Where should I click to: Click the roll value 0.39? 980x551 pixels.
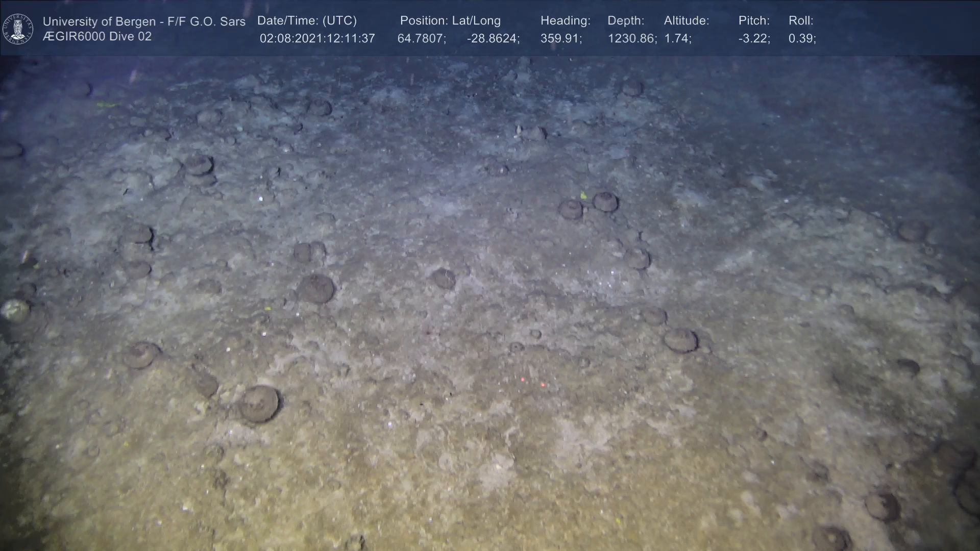802,39
